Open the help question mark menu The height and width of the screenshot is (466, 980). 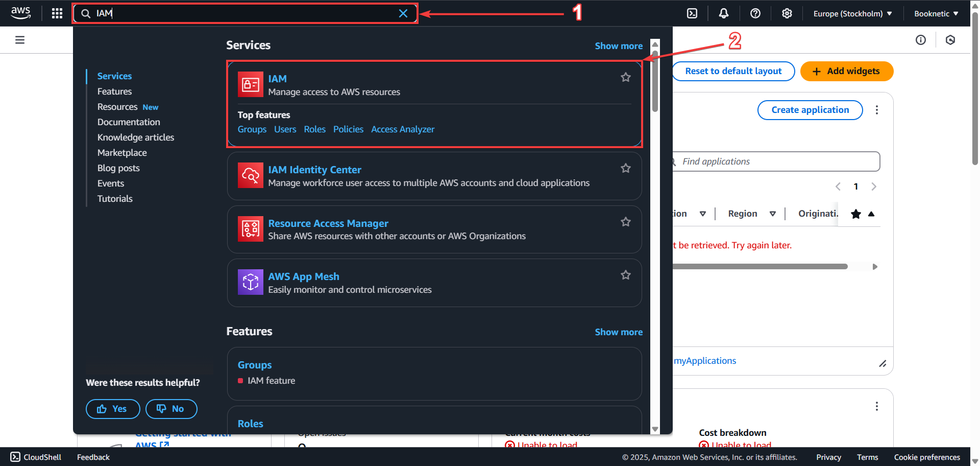click(755, 13)
